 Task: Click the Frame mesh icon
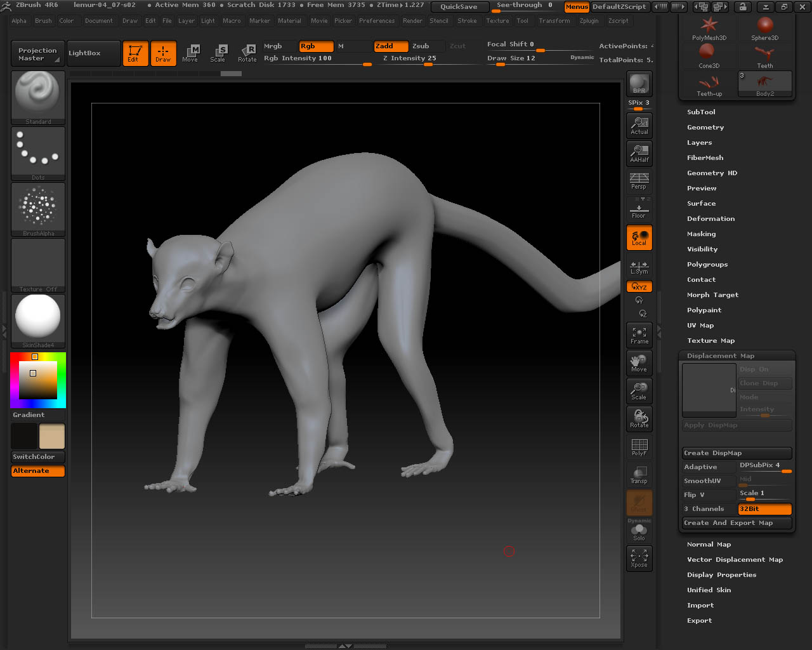coord(639,335)
